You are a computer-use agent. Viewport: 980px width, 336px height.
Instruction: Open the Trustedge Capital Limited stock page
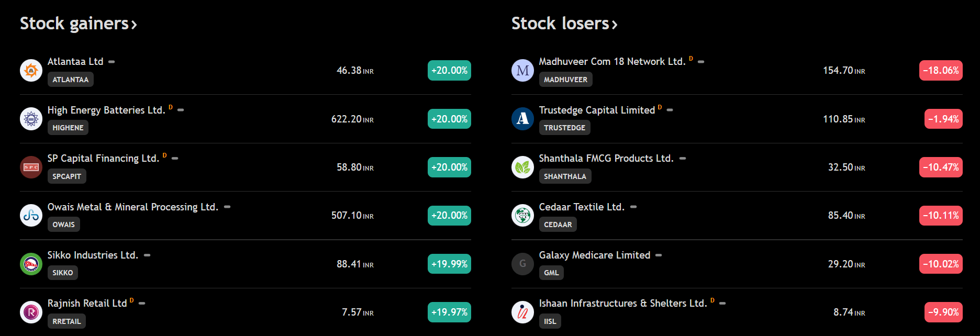(597, 110)
